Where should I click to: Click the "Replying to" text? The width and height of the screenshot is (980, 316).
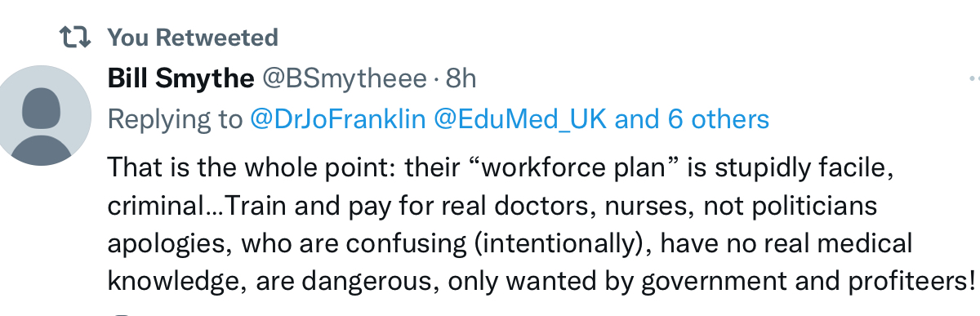pyautogui.click(x=175, y=120)
